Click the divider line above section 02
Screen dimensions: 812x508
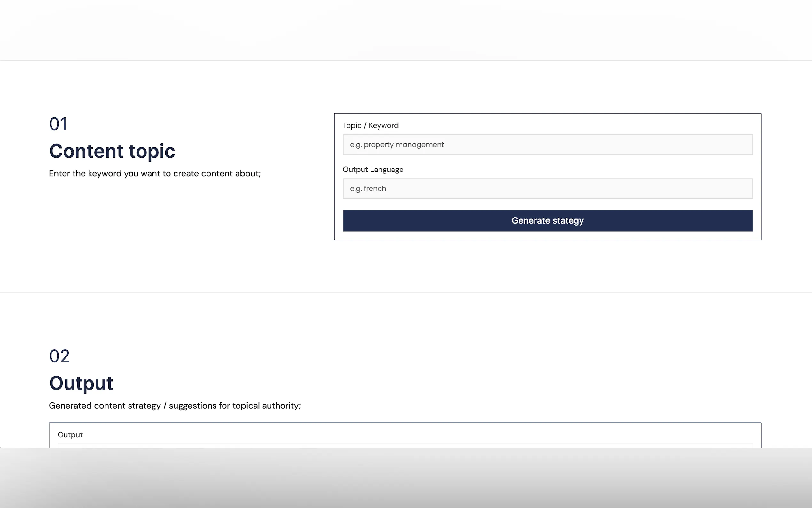(405, 293)
